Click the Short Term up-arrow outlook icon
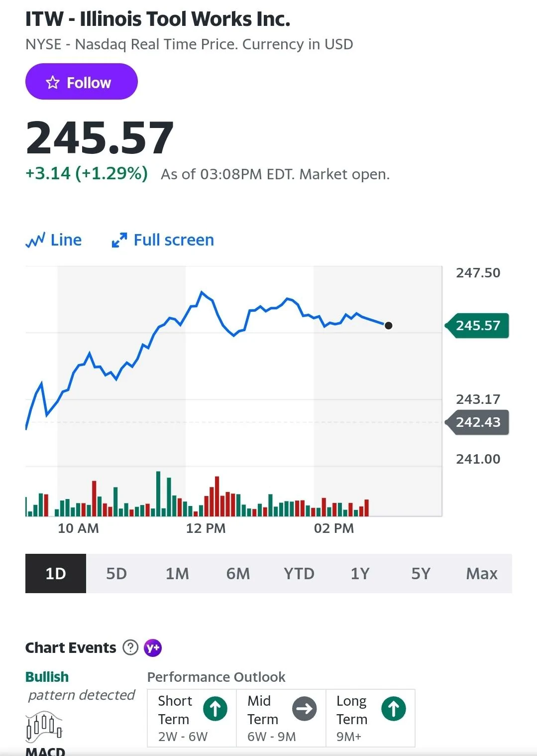This screenshot has height=756, width=537. [215, 709]
